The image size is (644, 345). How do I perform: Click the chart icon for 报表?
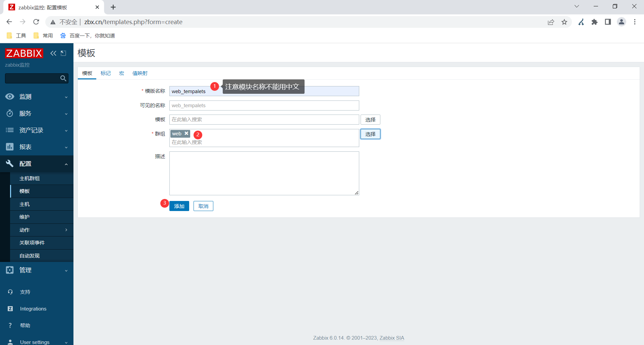point(10,147)
